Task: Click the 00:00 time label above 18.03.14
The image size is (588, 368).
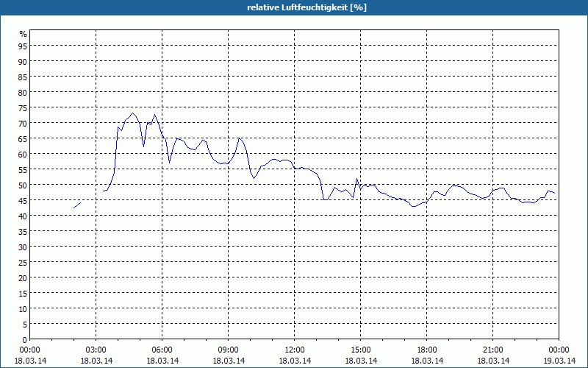Action: (x=29, y=350)
